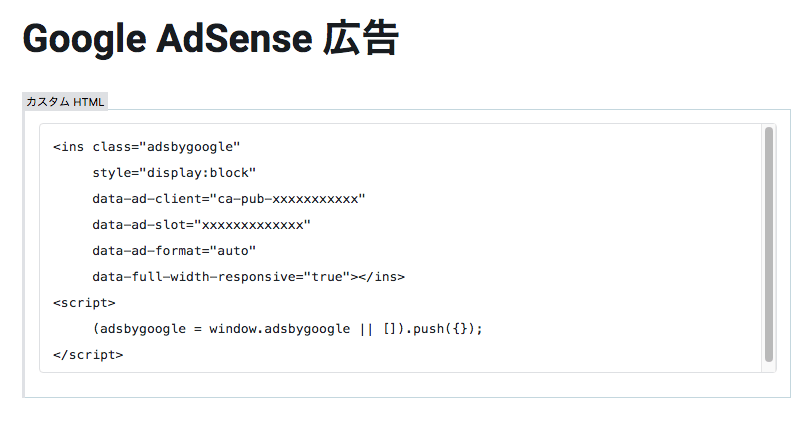Click the data-ad-client attribute line
The width and height of the screenshot is (812, 422).
pos(229,199)
